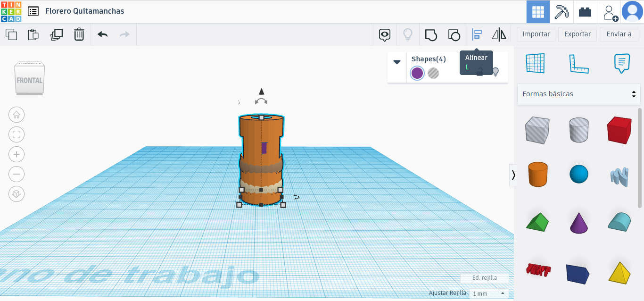The image size is (644, 301).
Task: Select the solid purple color swatch
Action: pyautogui.click(x=417, y=73)
